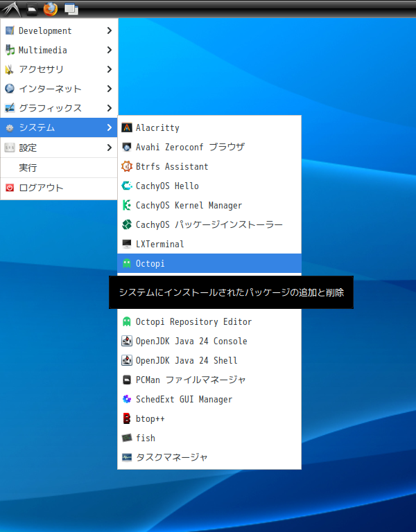Launch file manager from the panel

click(32, 10)
